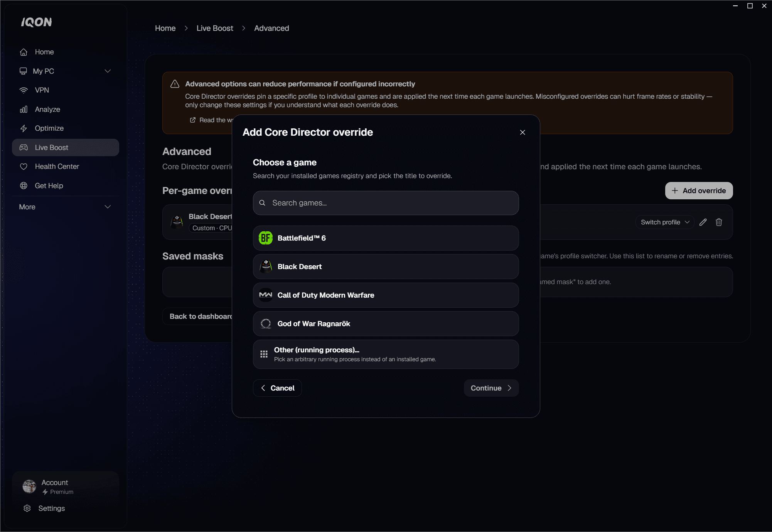Select the Battlefield 6 game icon
The width and height of the screenshot is (772, 532).
[x=265, y=238]
